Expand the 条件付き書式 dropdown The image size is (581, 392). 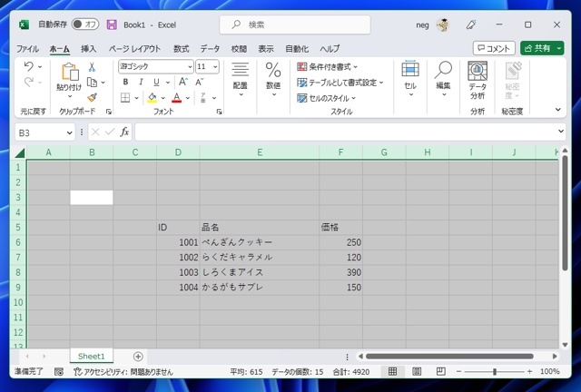click(355, 67)
